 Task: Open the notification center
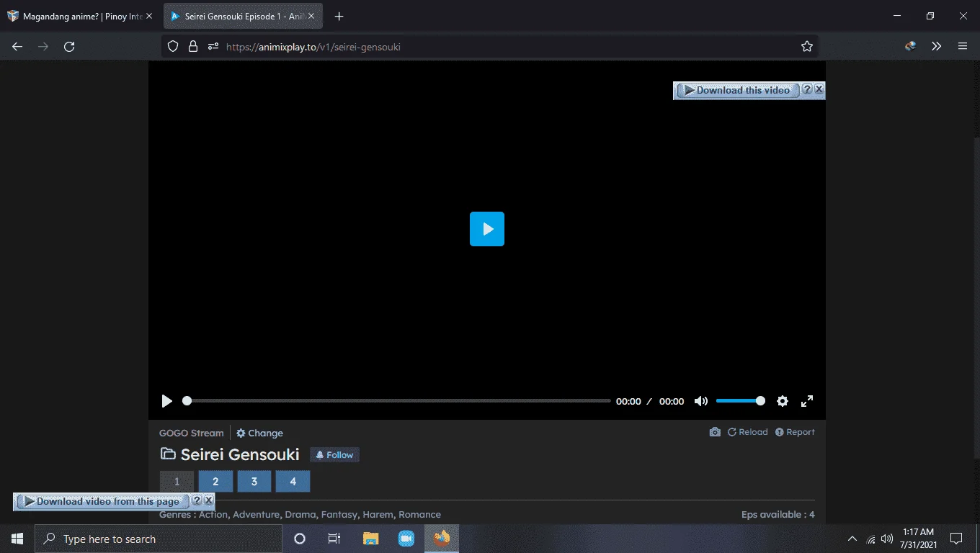956,539
